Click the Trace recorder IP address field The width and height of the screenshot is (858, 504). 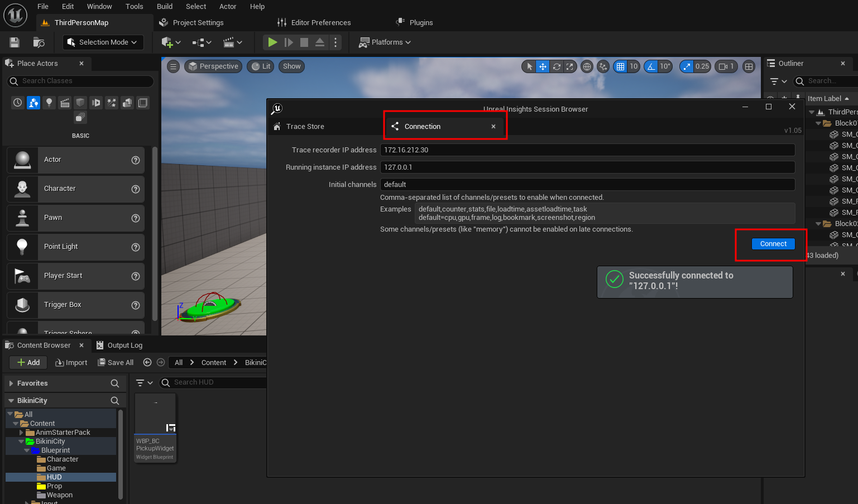(587, 150)
